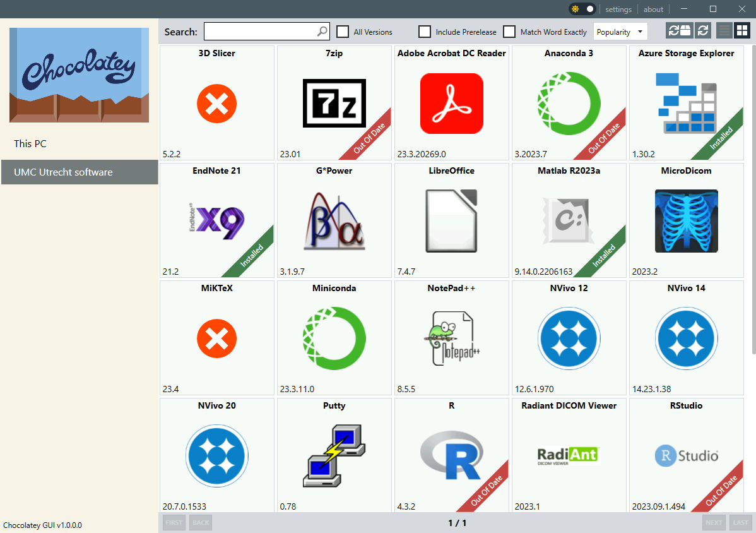Open the G*Power package icon
The height and width of the screenshot is (533, 756).
334,221
